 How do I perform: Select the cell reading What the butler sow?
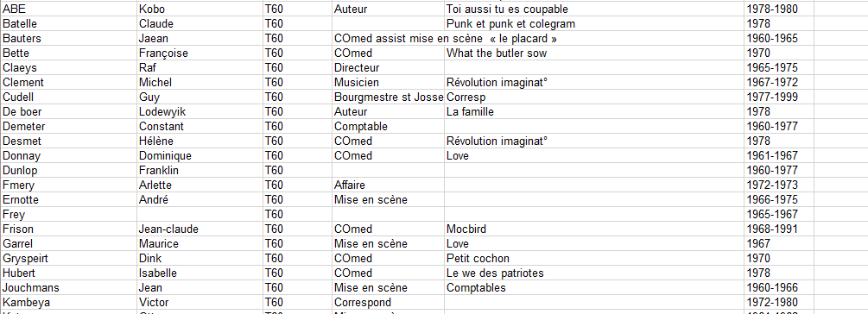593,53
